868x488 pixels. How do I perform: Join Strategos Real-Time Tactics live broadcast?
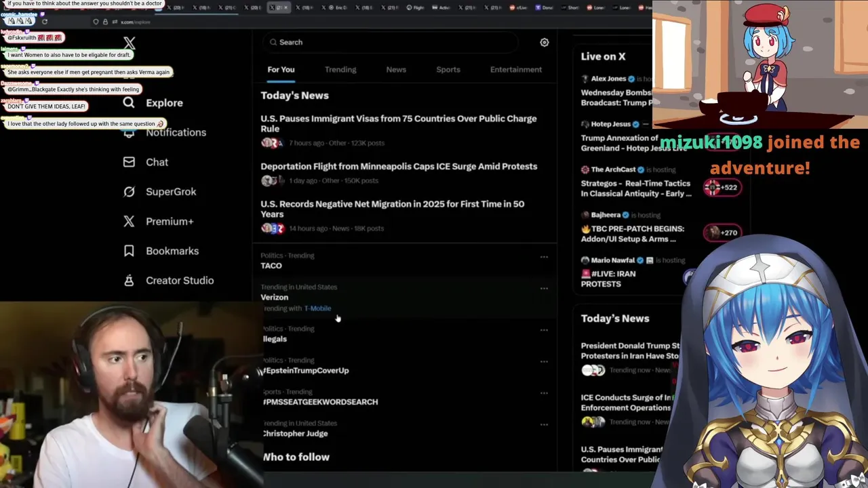(636, 188)
